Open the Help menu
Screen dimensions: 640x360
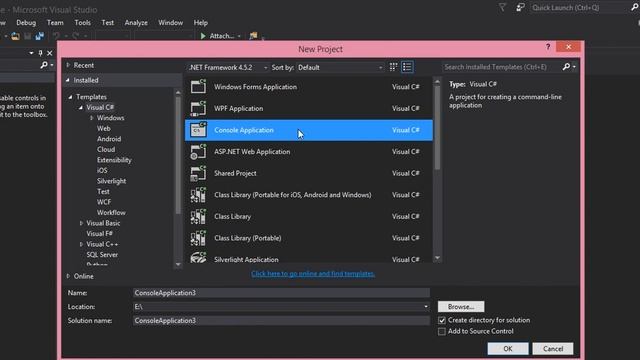click(x=200, y=23)
